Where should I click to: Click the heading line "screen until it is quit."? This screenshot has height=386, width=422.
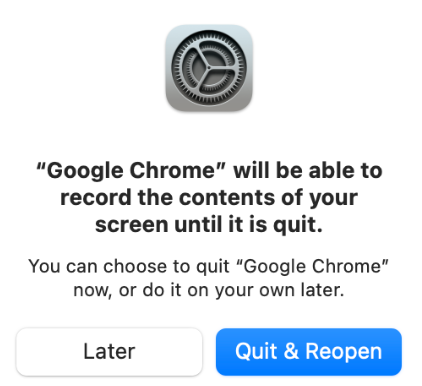209,225
